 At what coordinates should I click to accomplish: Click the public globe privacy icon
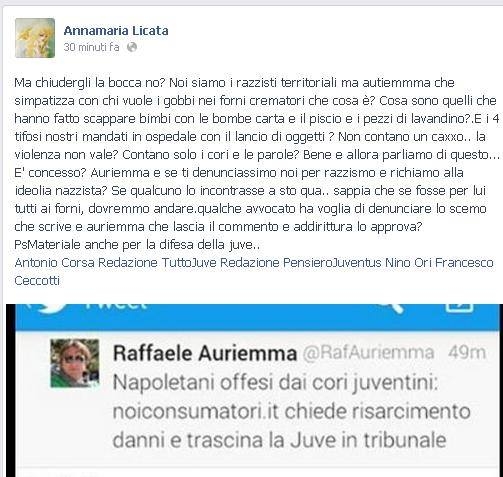(x=132, y=47)
